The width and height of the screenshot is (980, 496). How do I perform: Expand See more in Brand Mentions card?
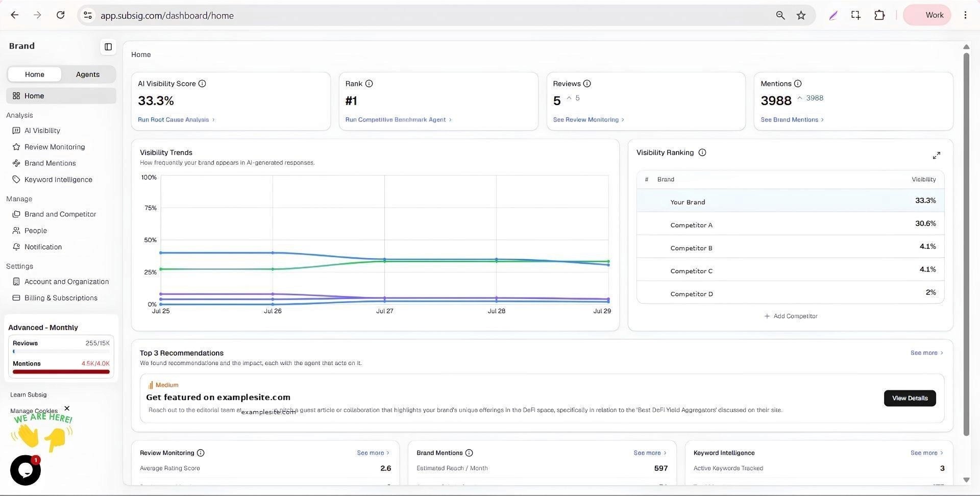[x=650, y=453]
